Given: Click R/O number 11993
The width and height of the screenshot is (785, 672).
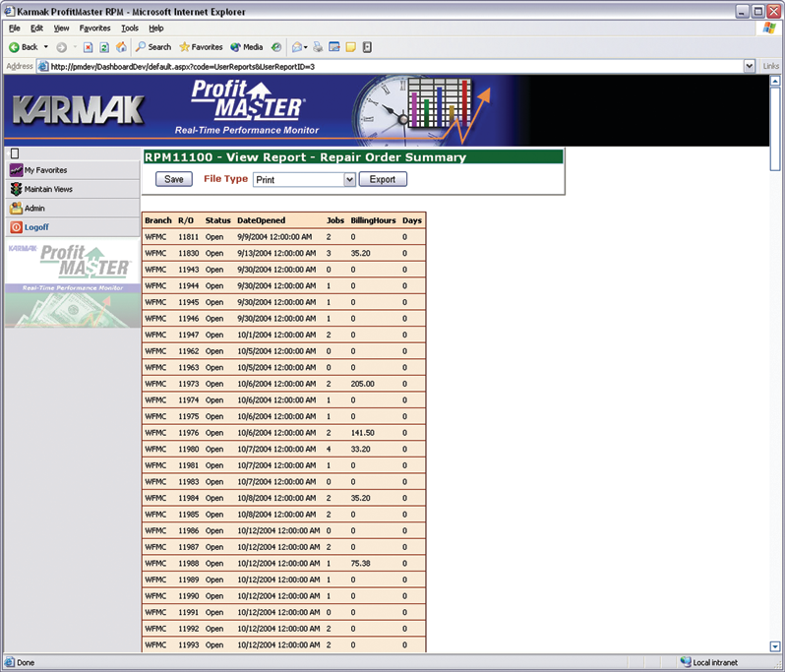Looking at the screenshot, I should pyautogui.click(x=188, y=645).
